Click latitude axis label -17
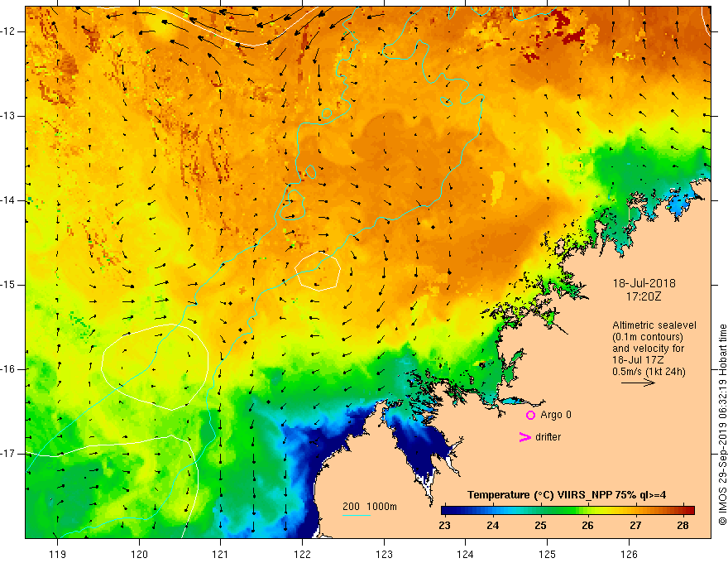The width and height of the screenshot is (728, 563). [x=8, y=454]
